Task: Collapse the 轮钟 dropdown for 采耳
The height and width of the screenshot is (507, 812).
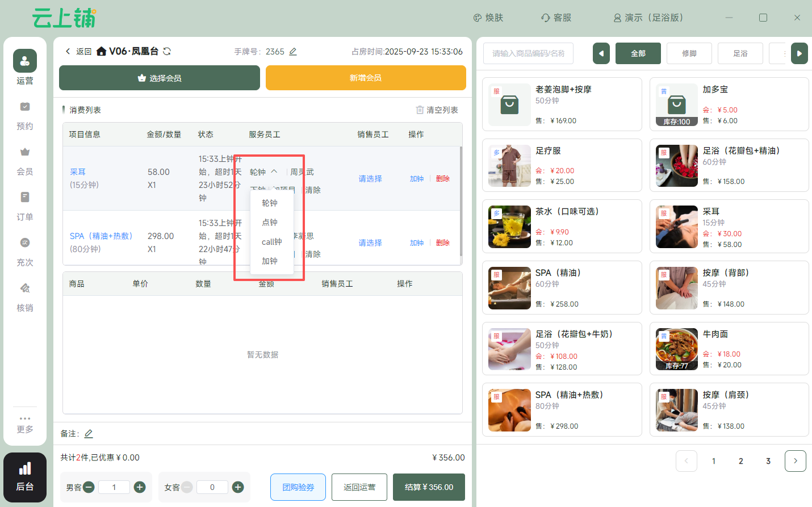Action: pos(274,171)
